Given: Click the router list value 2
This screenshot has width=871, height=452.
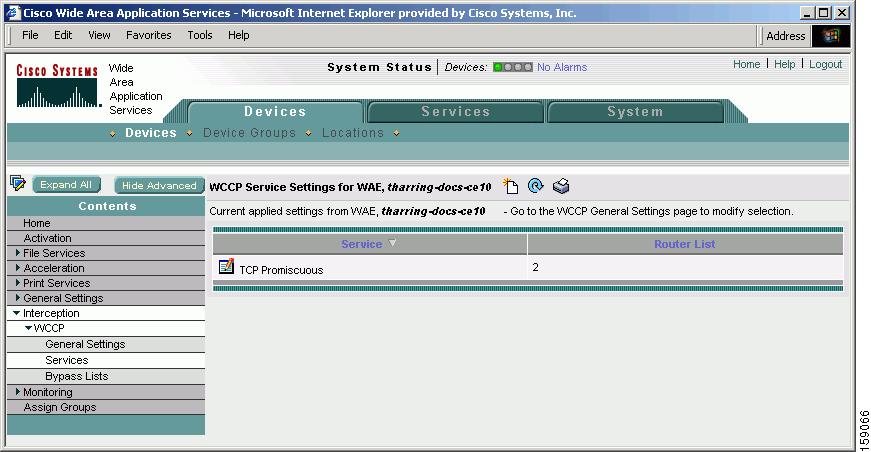Looking at the screenshot, I should pyautogui.click(x=535, y=267).
